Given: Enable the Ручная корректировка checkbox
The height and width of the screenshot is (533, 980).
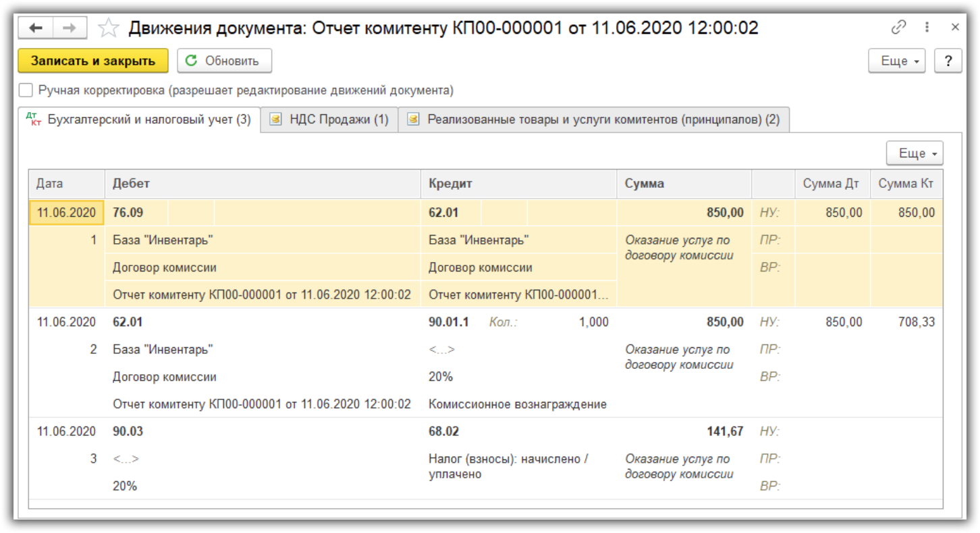Looking at the screenshot, I should coord(26,90).
